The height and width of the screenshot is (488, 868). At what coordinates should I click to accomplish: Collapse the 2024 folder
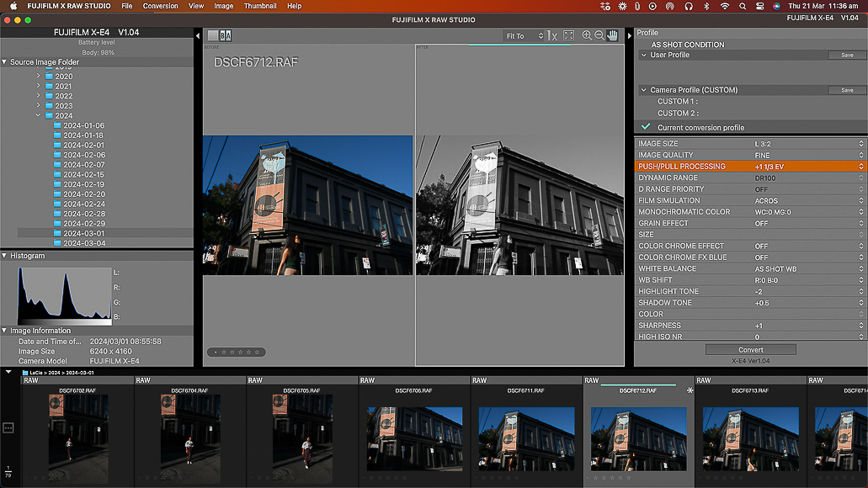pyautogui.click(x=38, y=115)
